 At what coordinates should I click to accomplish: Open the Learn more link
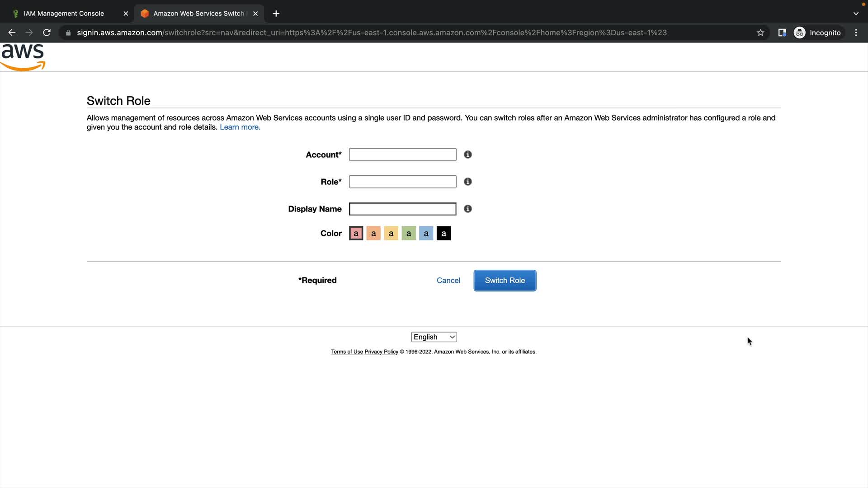(x=240, y=127)
